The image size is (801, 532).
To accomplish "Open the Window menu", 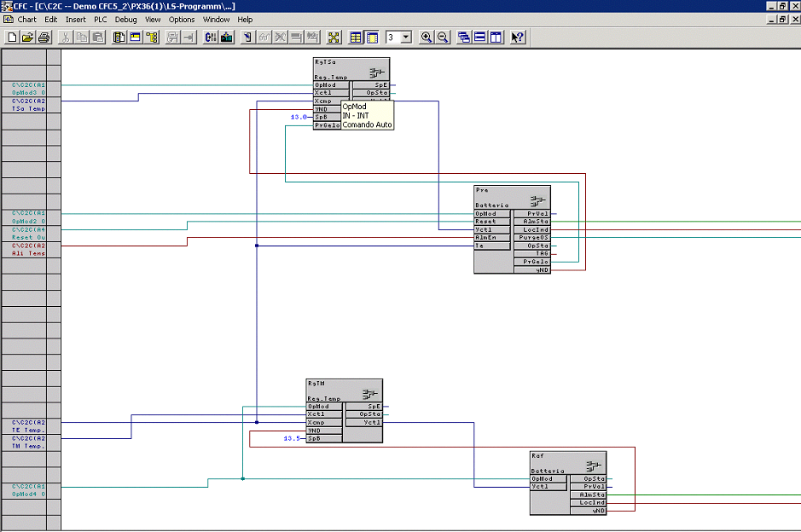I will pos(216,20).
